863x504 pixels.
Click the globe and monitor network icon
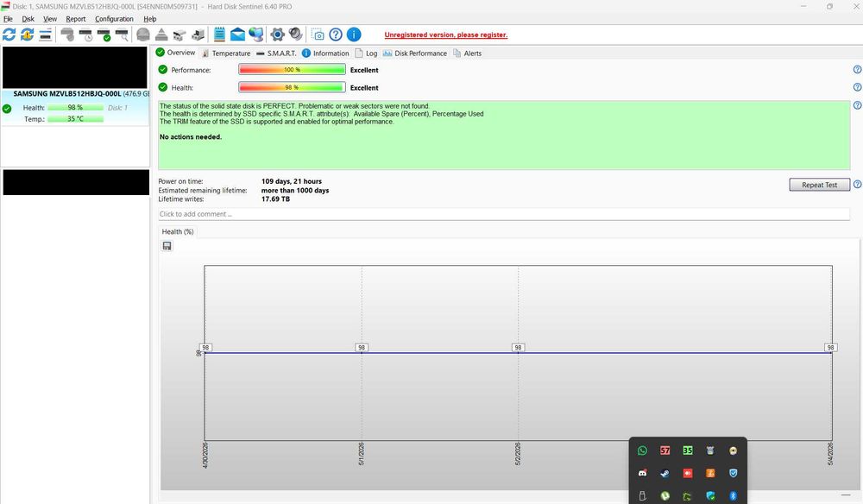pos(256,35)
